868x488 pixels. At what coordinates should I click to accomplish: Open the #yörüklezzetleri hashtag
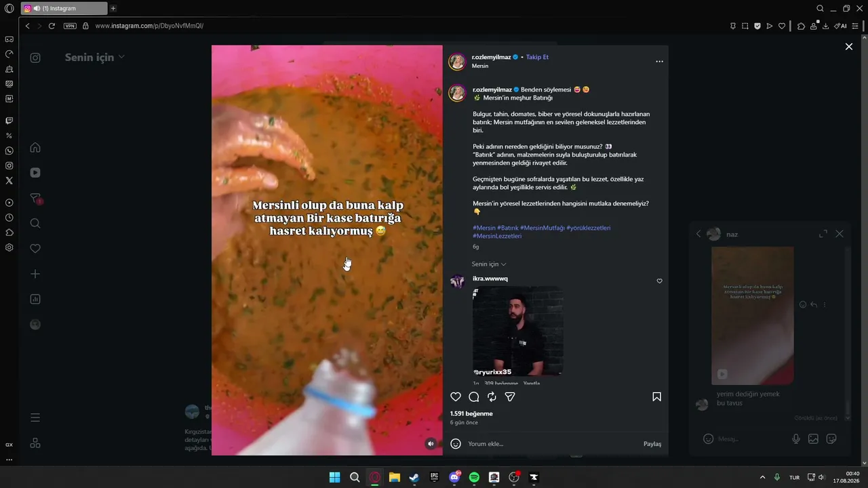(589, 228)
